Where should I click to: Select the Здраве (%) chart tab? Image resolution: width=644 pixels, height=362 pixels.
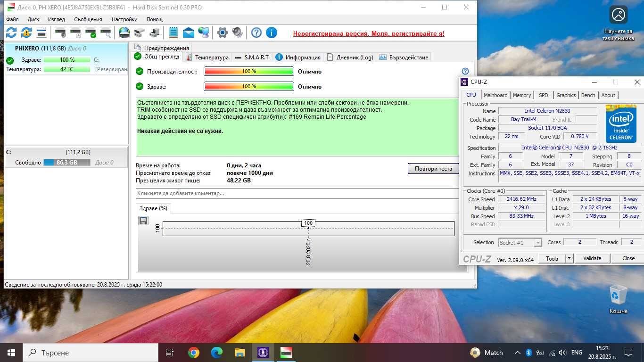(153, 208)
